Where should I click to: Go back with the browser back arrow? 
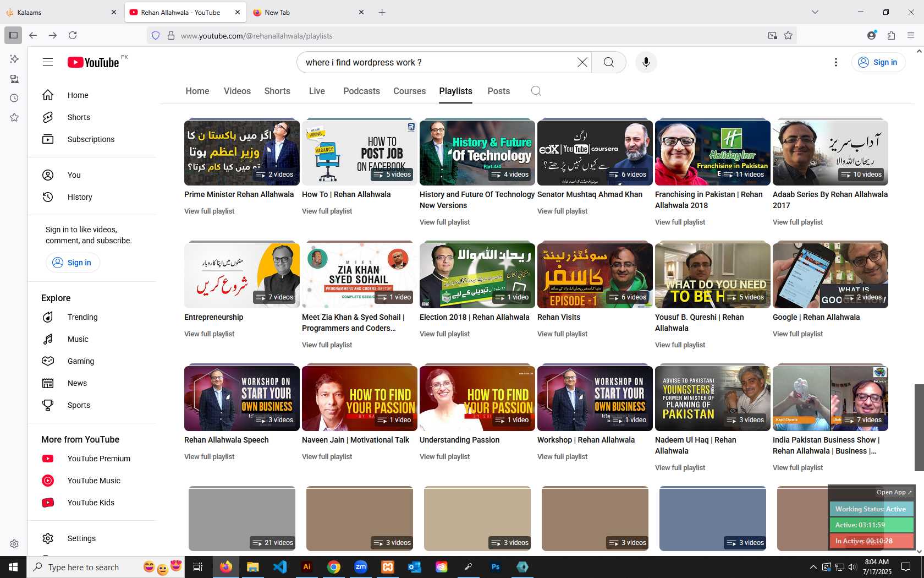pyautogui.click(x=33, y=35)
